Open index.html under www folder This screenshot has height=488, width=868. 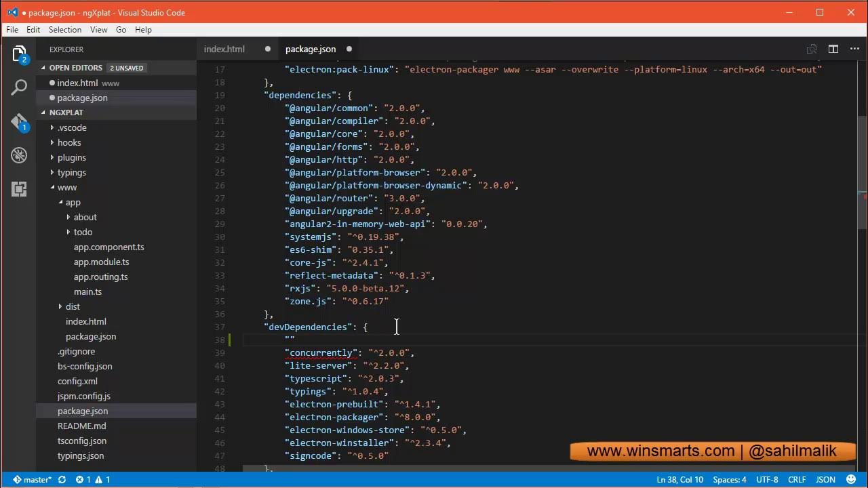tap(85, 321)
